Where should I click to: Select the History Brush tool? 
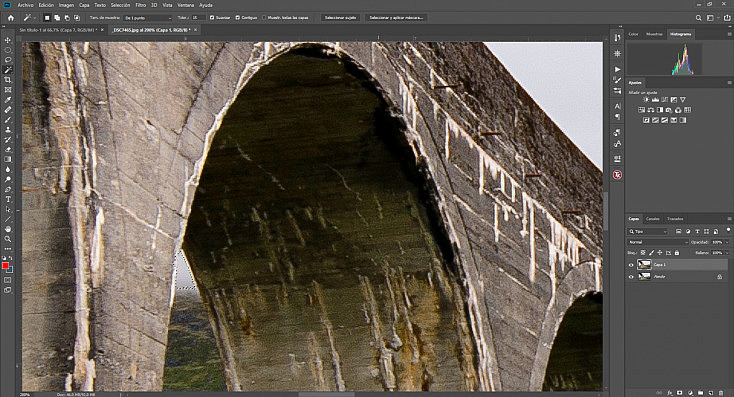pos(8,140)
